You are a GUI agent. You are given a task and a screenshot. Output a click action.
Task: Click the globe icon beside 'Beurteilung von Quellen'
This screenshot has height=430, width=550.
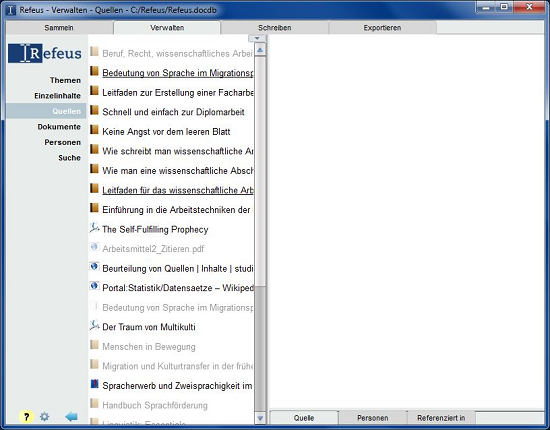pyautogui.click(x=94, y=267)
